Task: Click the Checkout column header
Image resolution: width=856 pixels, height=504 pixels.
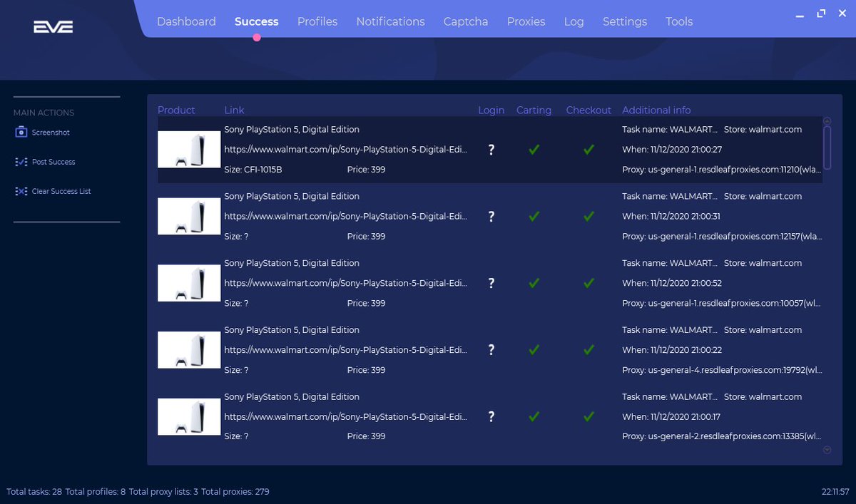Action: tap(588, 110)
